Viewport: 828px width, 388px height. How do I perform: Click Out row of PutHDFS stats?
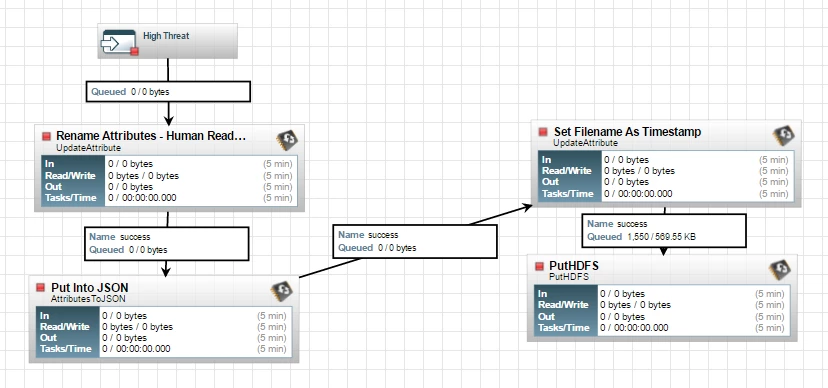(x=662, y=316)
